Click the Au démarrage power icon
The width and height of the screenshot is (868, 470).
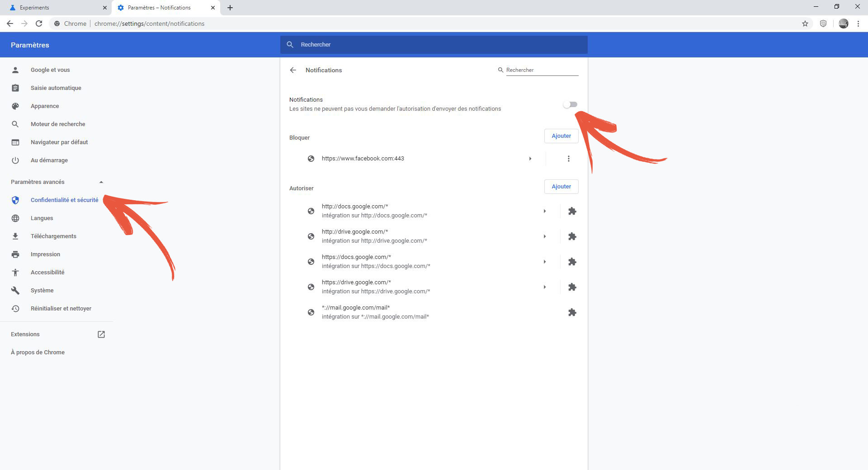15,160
